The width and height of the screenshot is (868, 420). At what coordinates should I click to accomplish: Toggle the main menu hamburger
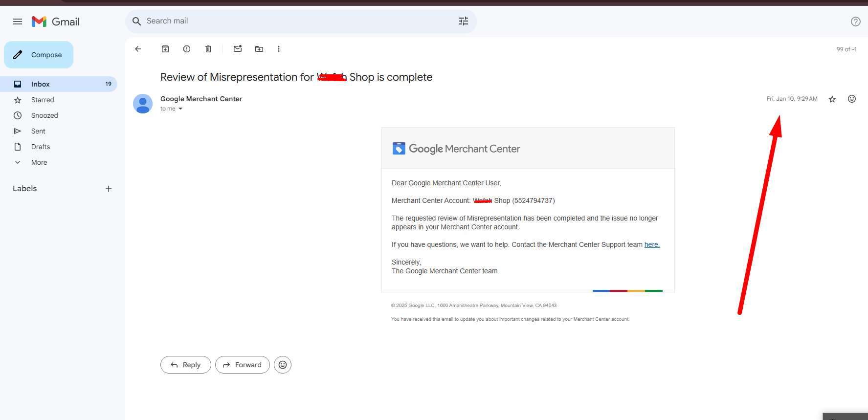tap(18, 22)
